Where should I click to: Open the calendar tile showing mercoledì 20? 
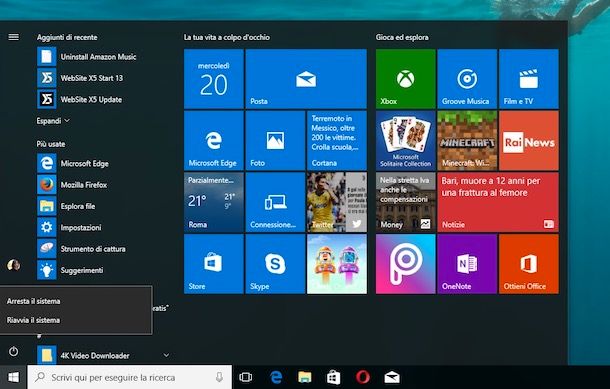click(x=214, y=79)
